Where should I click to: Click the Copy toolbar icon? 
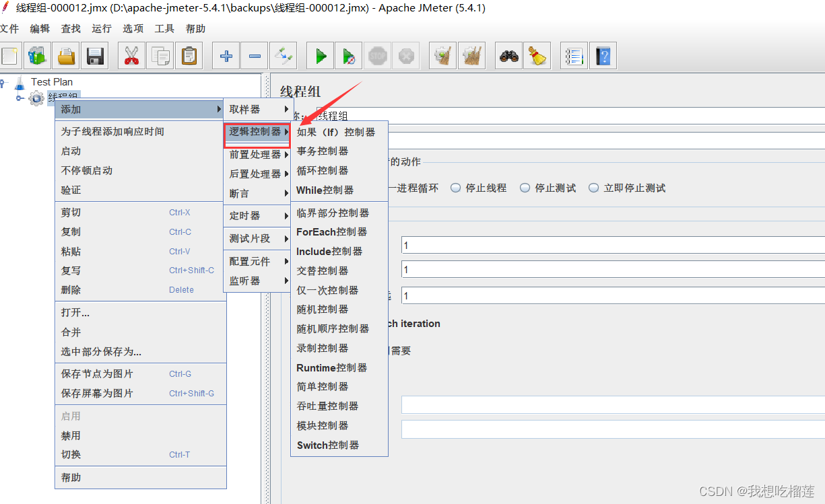[x=160, y=56]
